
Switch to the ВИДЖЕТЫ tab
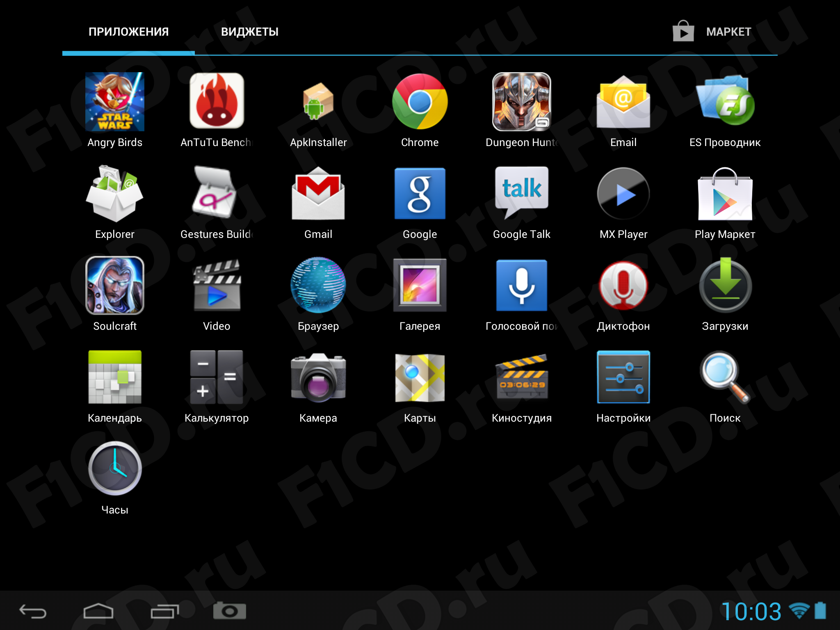pos(250,32)
